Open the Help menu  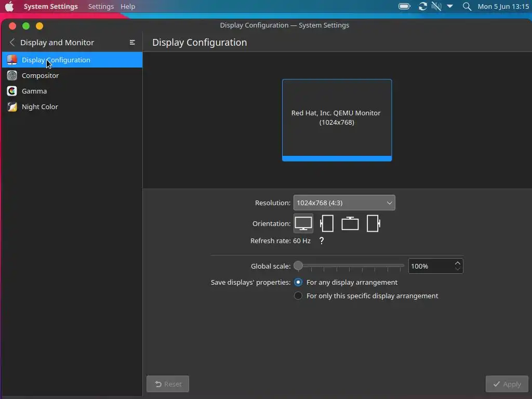(x=128, y=6)
